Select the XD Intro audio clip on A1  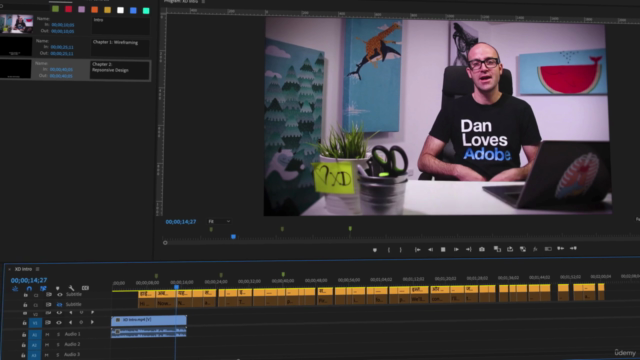coord(149,333)
